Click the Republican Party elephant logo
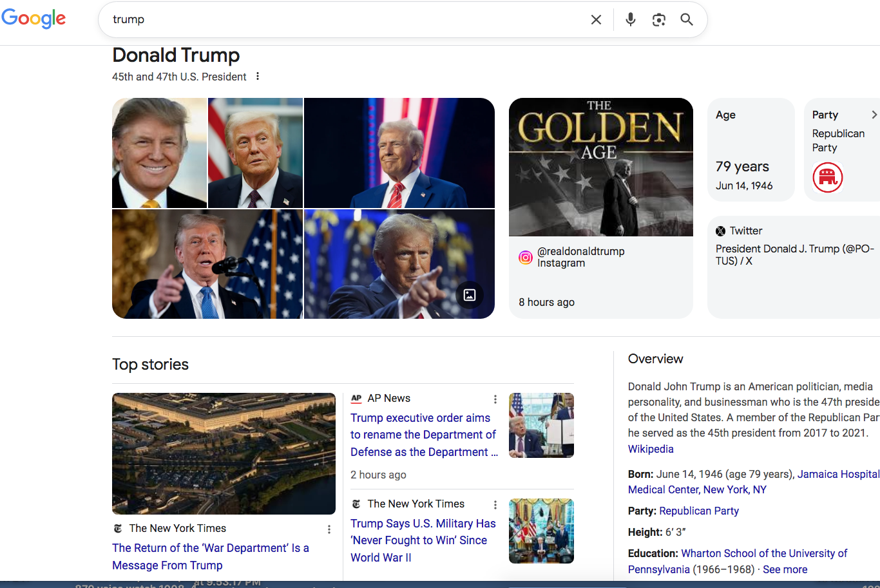The height and width of the screenshot is (588, 880). 828,178
